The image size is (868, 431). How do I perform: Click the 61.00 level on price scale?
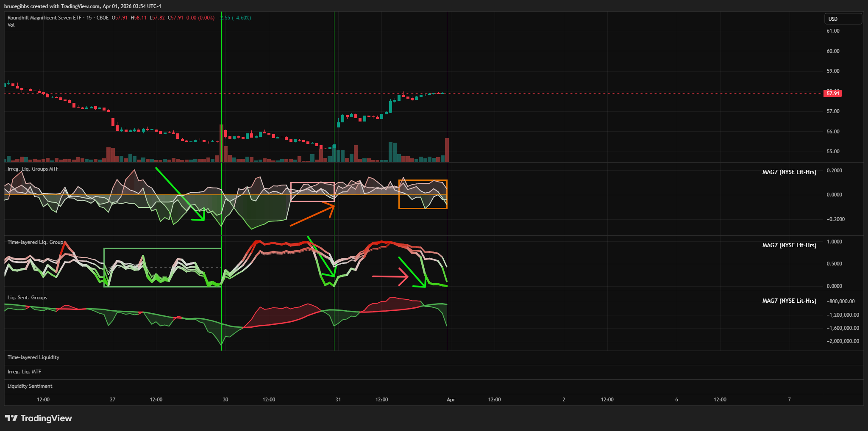coord(833,31)
